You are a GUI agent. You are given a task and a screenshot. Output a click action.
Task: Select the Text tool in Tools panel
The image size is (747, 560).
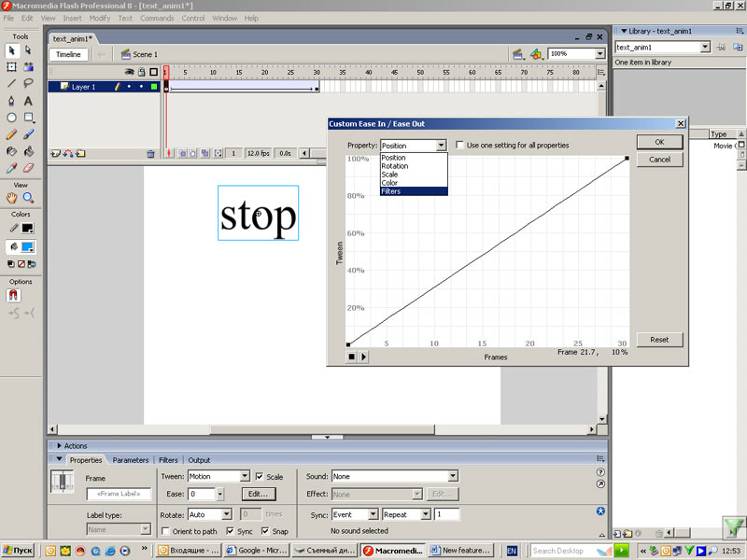coord(28,101)
